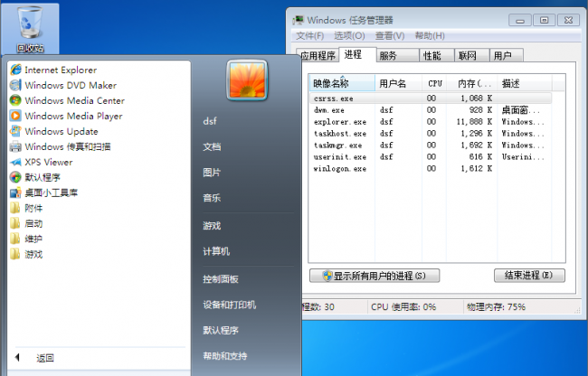The image size is (588, 376).
Task: Select the userinit.exe process row
Action: tap(431, 156)
